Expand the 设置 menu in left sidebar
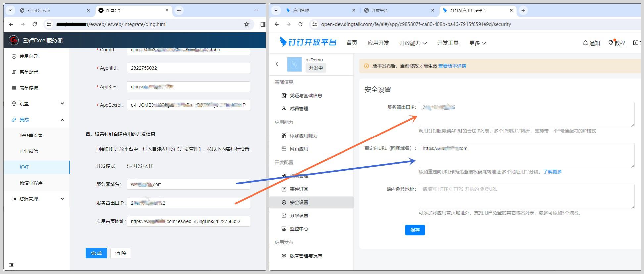This screenshot has width=644, height=274. (x=37, y=104)
